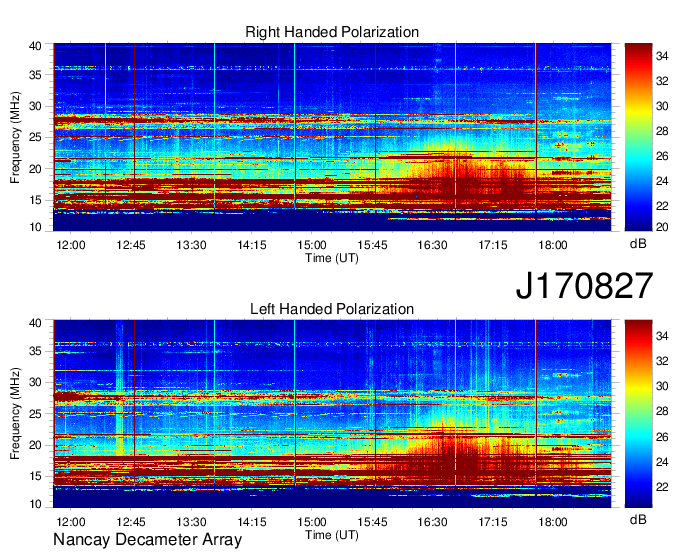
Task: Click the bottom plot's Time (UT) axis label
Action: point(332,535)
